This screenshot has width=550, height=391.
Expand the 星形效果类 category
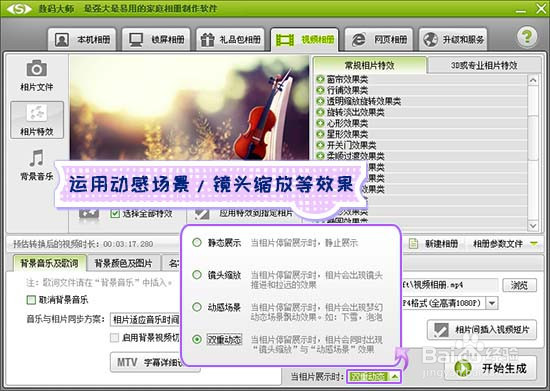320,134
